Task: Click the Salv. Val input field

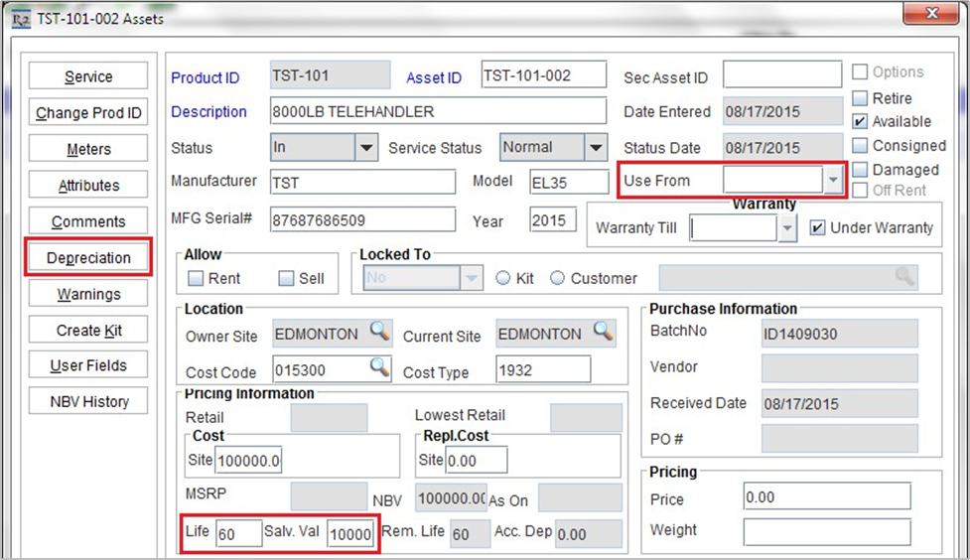Action: pyautogui.click(x=350, y=533)
